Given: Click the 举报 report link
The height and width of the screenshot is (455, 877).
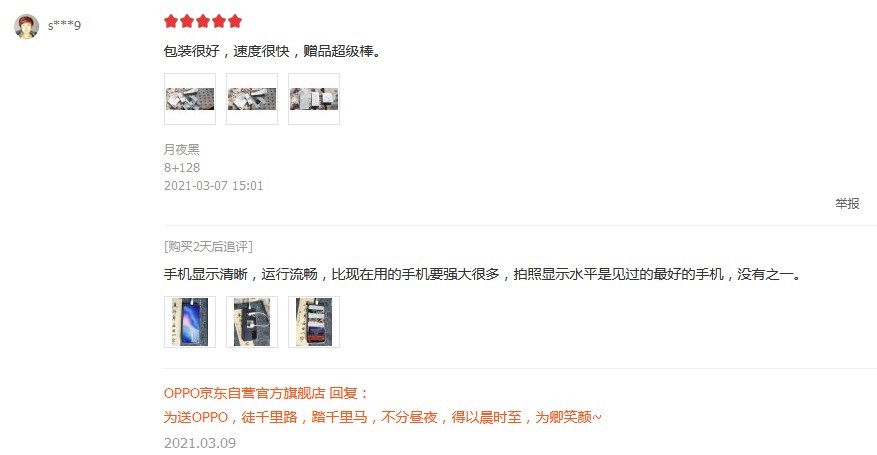Looking at the screenshot, I should 847,203.
